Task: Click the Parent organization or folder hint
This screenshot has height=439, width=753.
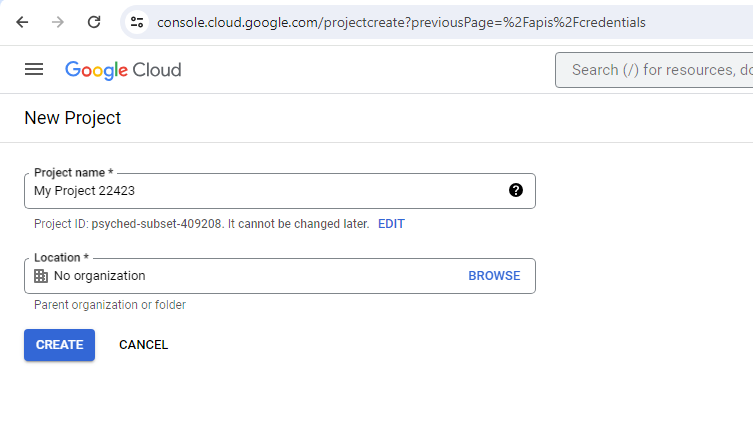Action: (110, 305)
